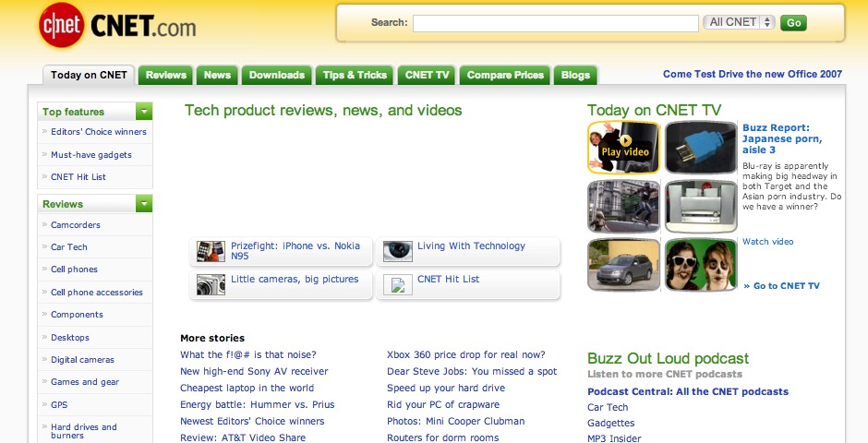The width and height of the screenshot is (868, 443).
Task: Collapse the Top features section arrow
Action: (144, 111)
